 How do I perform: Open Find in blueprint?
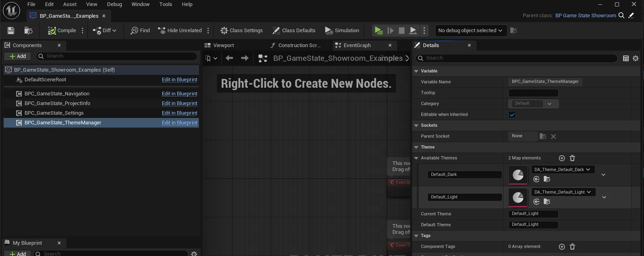click(140, 31)
